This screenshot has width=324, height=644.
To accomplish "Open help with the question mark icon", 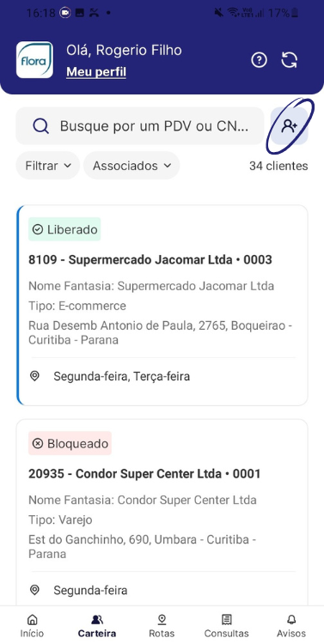I will click(x=259, y=60).
